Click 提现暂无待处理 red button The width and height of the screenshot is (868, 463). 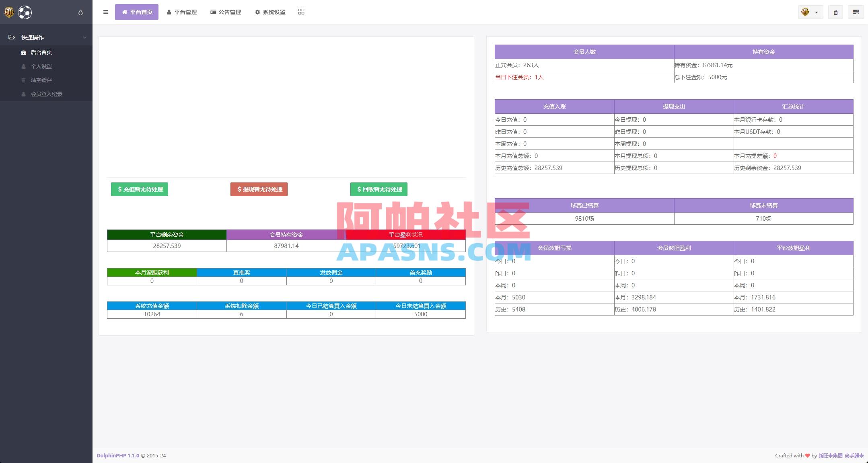259,189
